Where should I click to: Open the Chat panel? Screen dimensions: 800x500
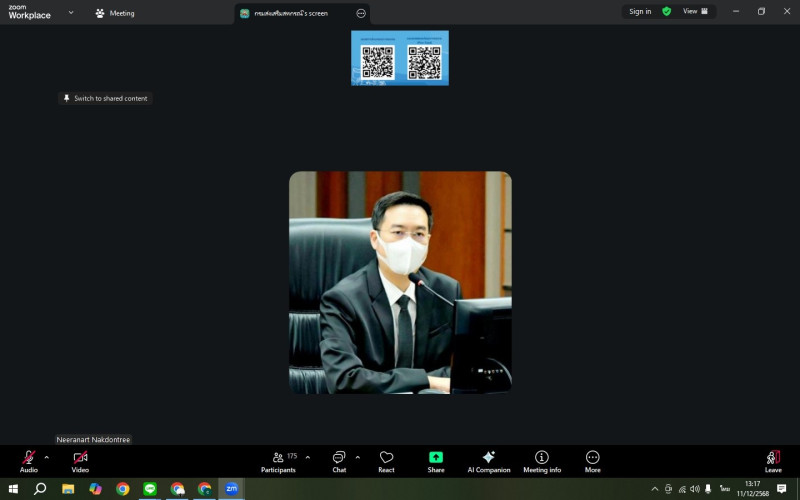coord(339,460)
